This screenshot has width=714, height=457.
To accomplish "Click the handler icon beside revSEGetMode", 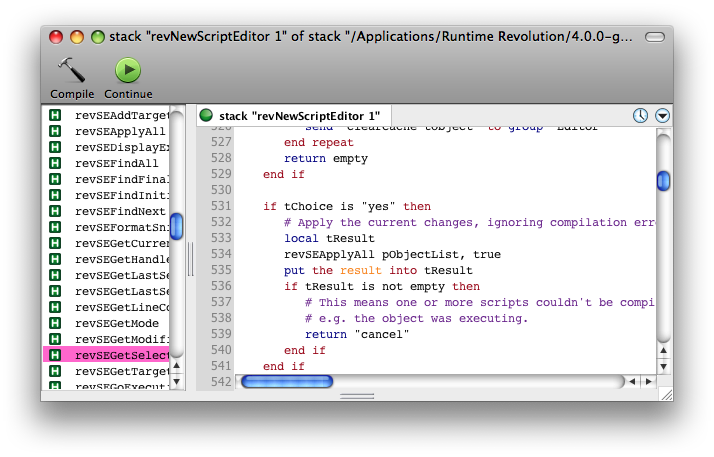I will (56, 323).
